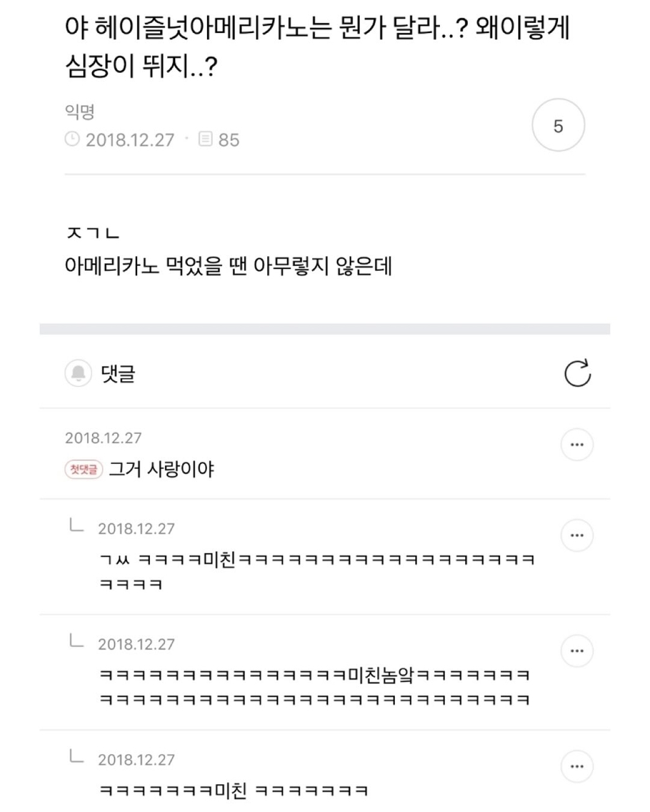Click the recommend count circle showing 5

558,126
